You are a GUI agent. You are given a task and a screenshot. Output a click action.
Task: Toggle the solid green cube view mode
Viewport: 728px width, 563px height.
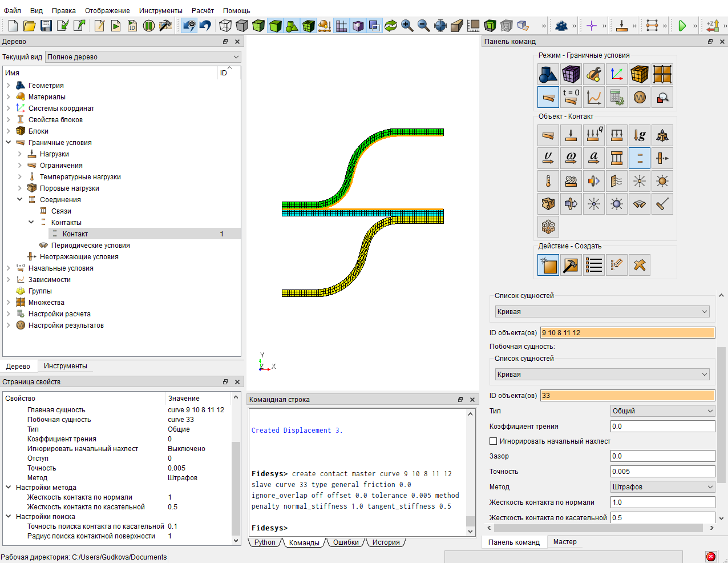[x=276, y=26]
